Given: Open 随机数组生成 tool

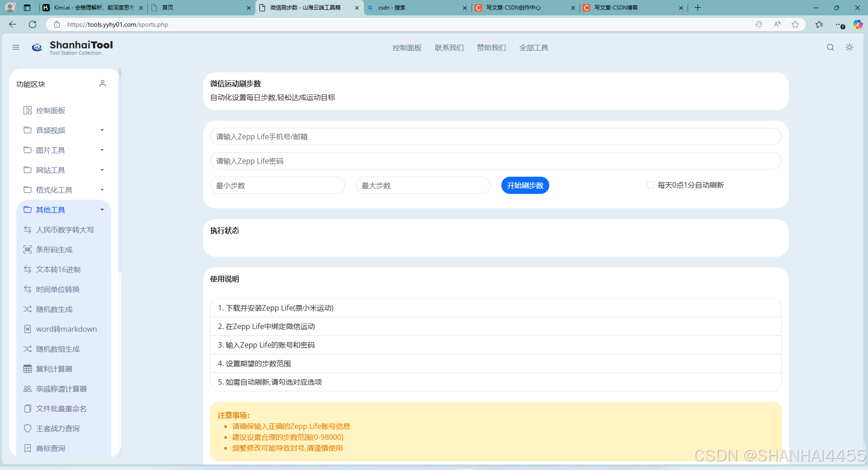Looking at the screenshot, I should tap(64, 349).
